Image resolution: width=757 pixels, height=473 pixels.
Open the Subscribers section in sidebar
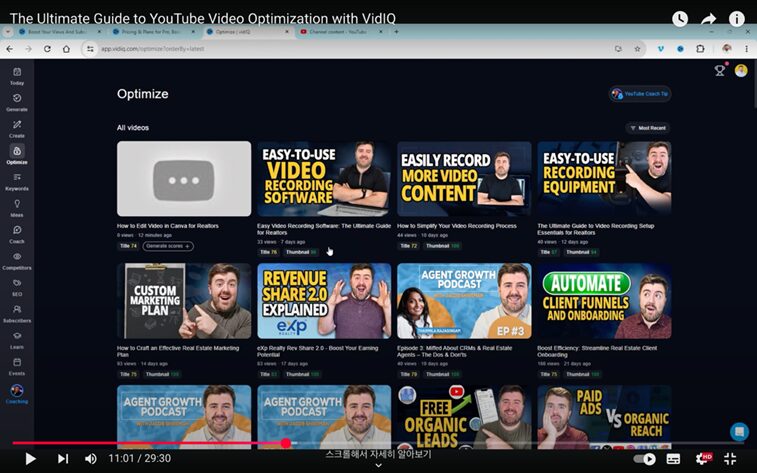point(17,313)
